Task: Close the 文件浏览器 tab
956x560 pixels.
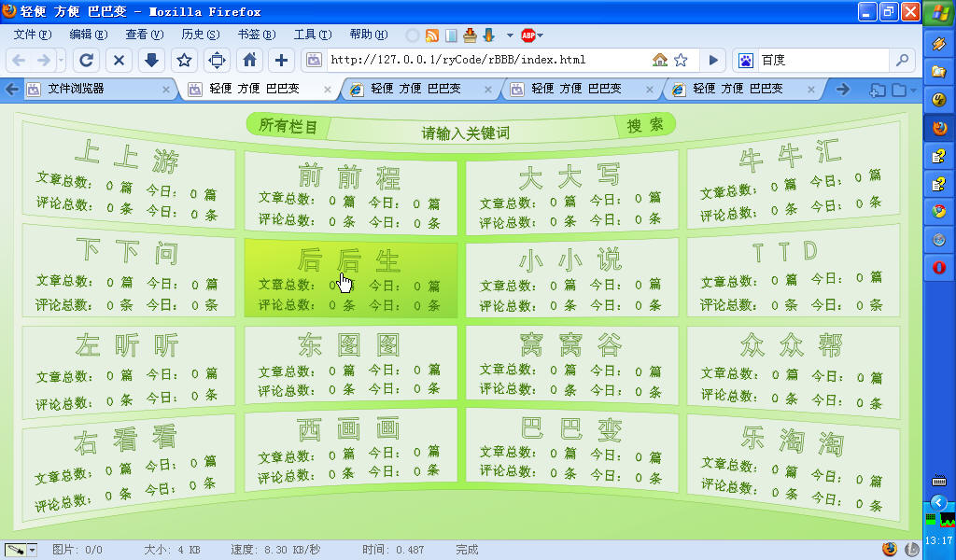Action: 166,90
